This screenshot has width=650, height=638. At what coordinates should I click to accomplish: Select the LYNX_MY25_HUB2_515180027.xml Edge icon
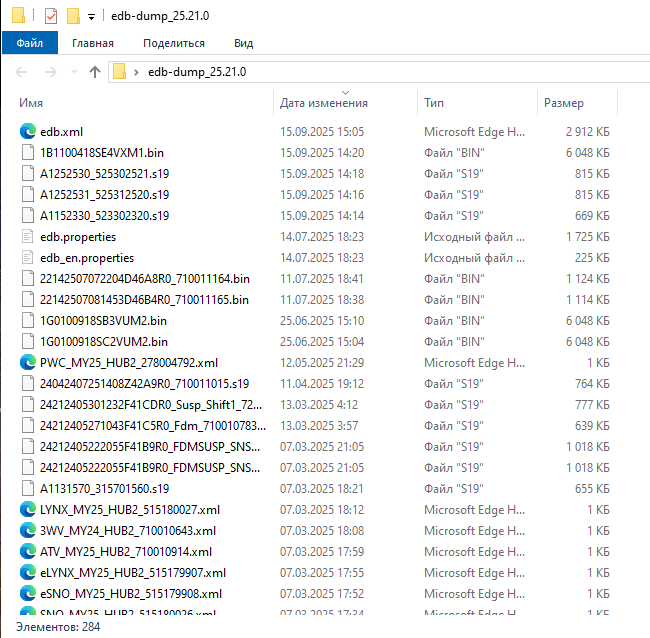(x=28, y=509)
